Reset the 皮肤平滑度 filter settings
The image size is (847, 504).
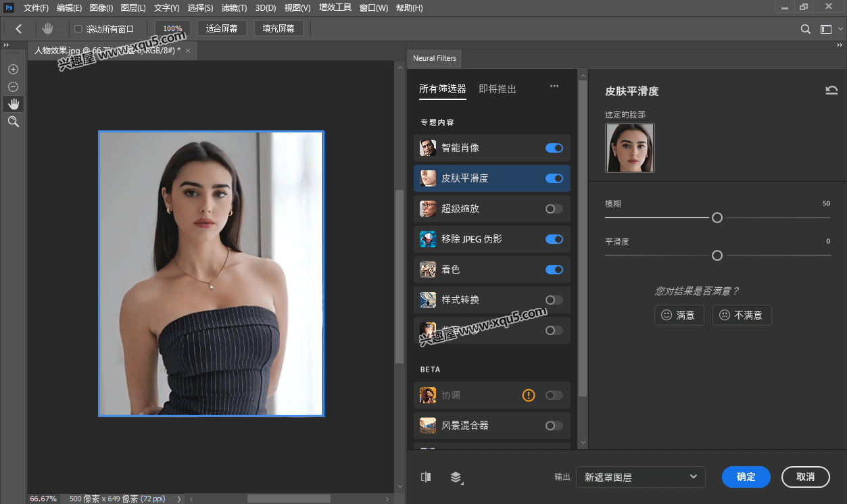(831, 89)
